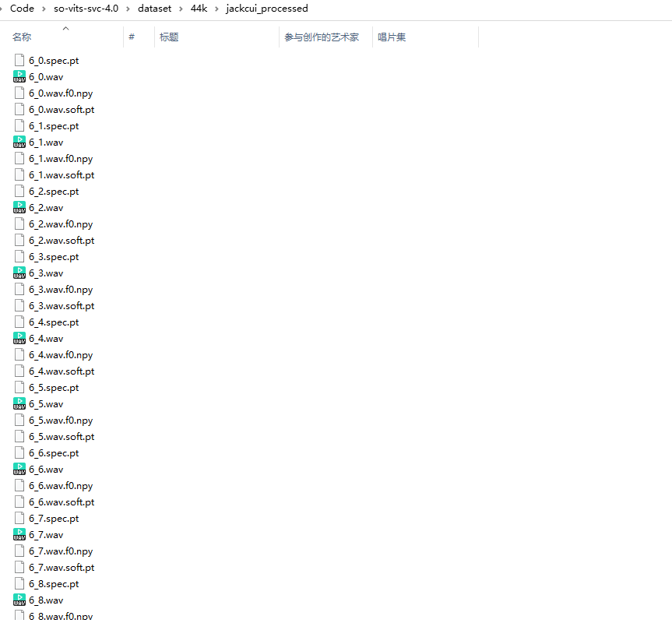Click the file icon of 6_2.spec.pt
Image resolution: width=672 pixels, height=623 pixels.
pos(19,191)
